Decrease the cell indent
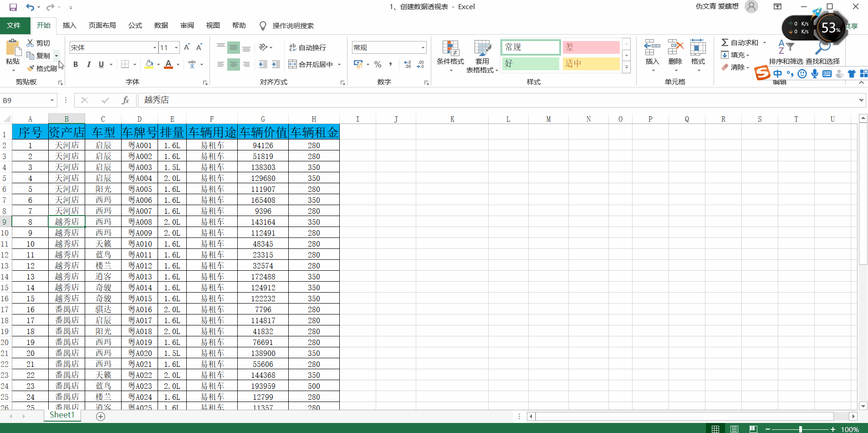This screenshot has height=433, width=868. (263, 64)
